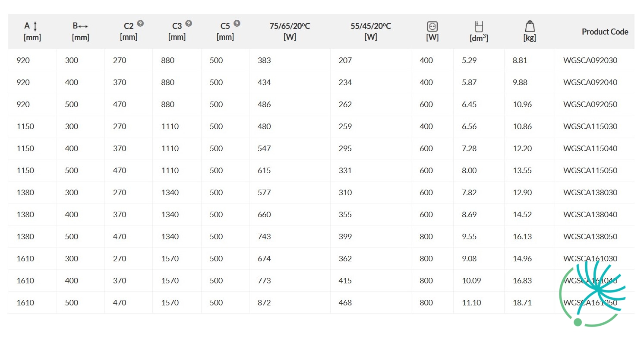Click the water capacity container icon
The width and height of the screenshot is (644, 346).
click(478, 26)
